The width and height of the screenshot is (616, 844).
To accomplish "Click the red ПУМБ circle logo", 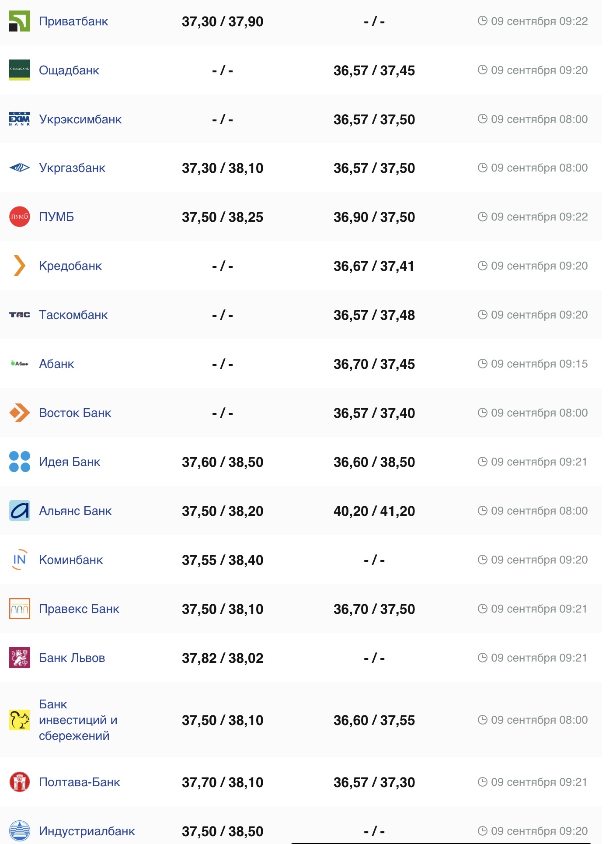I will [x=20, y=217].
